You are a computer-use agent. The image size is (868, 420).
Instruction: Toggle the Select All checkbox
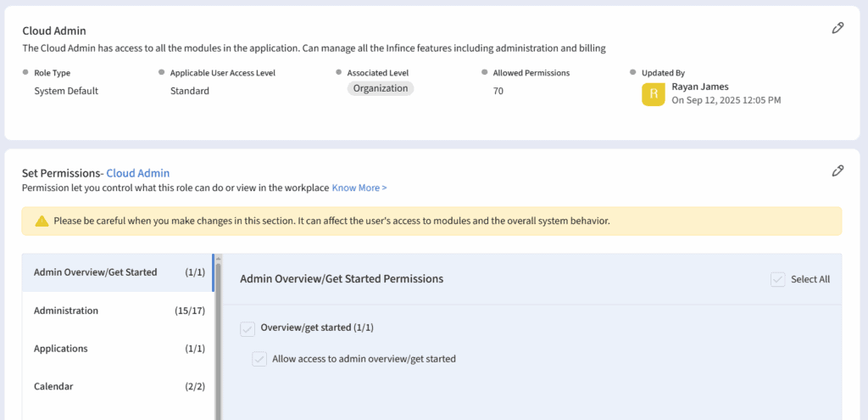(x=777, y=279)
